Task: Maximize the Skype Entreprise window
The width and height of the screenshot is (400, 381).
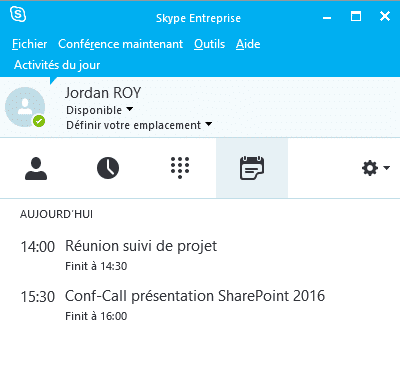Action: 356,16
